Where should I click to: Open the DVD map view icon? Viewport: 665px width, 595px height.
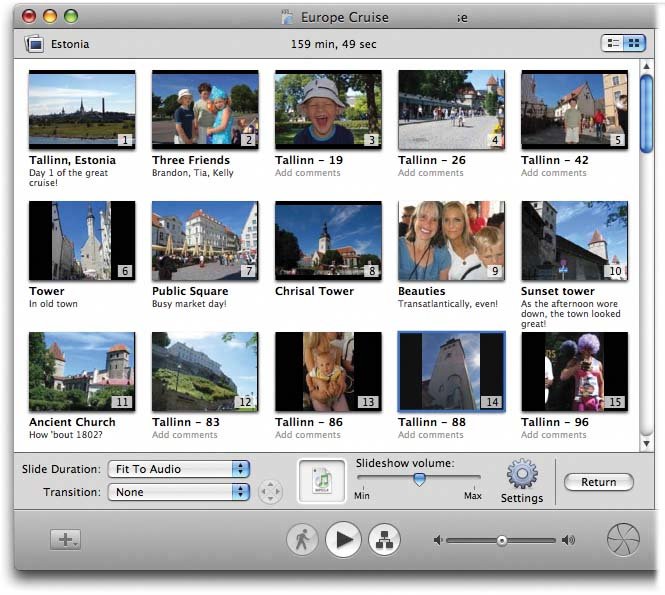[385, 540]
